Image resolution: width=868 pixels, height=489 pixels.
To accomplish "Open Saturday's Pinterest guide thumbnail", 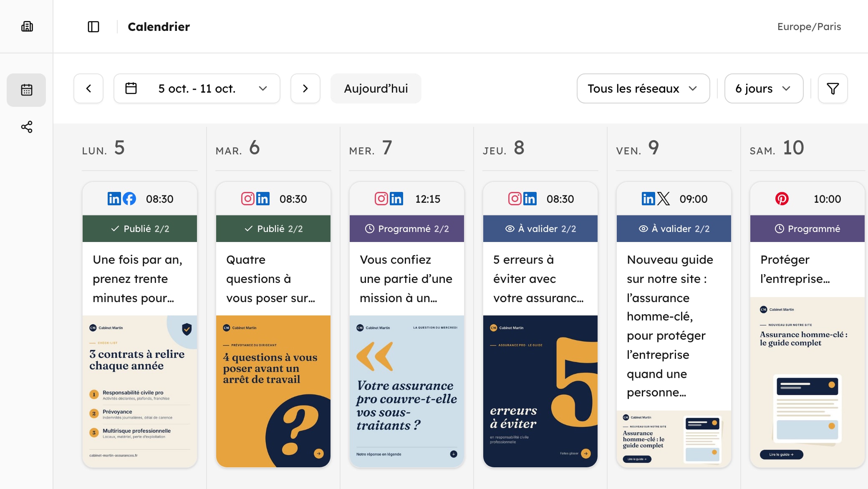I will pyautogui.click(x=807, y=382).
